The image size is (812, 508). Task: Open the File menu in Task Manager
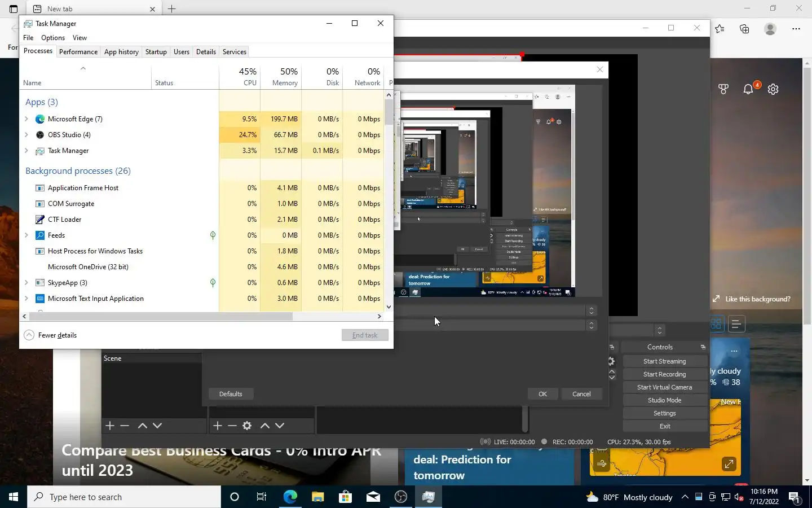(28, 38)
